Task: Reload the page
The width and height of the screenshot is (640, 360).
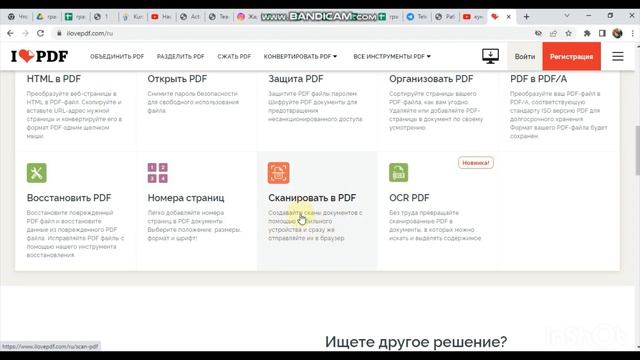Action: click(40, 33)
